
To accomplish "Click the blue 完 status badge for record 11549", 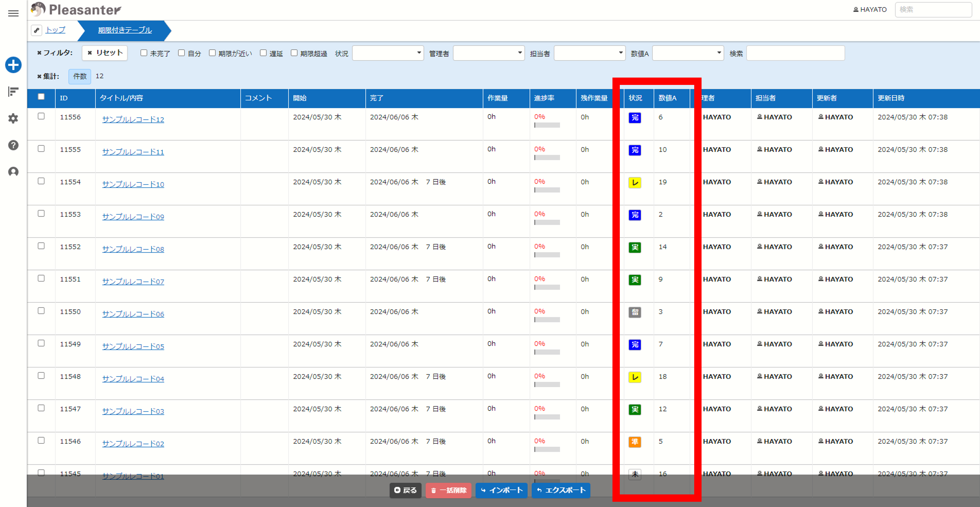I will tap(634, 345).
